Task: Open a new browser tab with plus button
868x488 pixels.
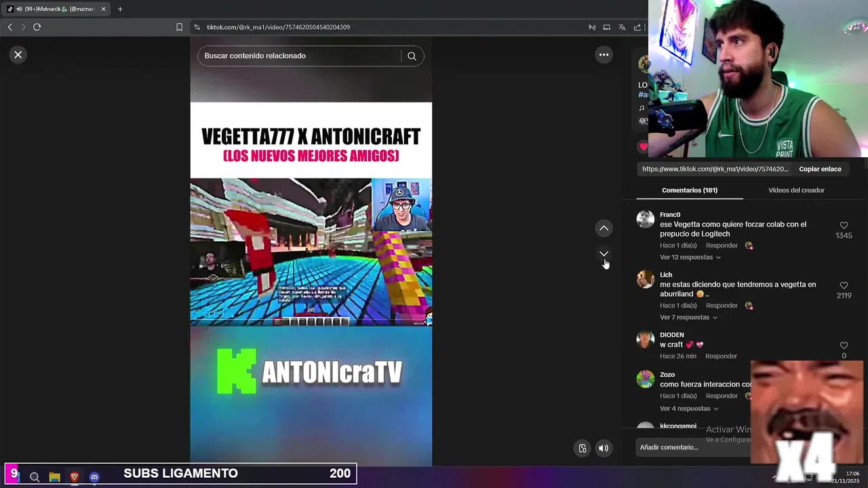Action: pyautogui.click(x=120, y=9)
